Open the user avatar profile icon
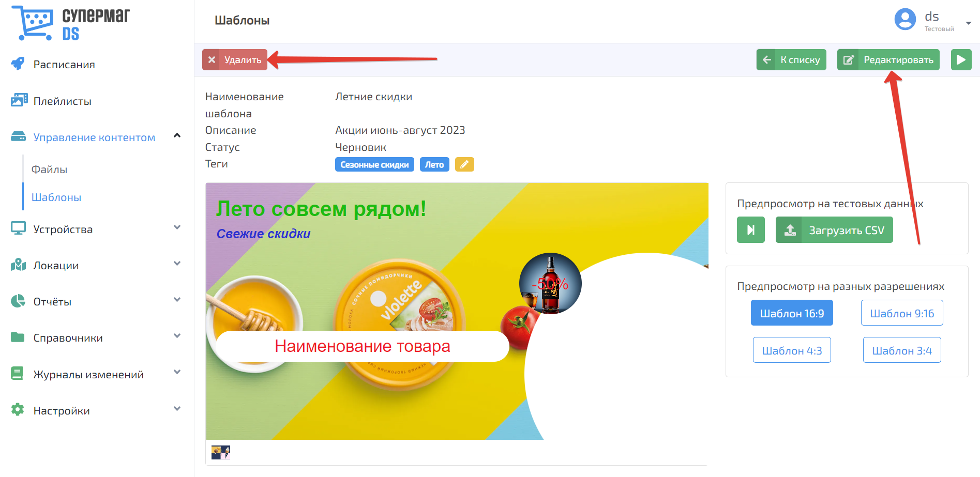 tap(905, 20)
